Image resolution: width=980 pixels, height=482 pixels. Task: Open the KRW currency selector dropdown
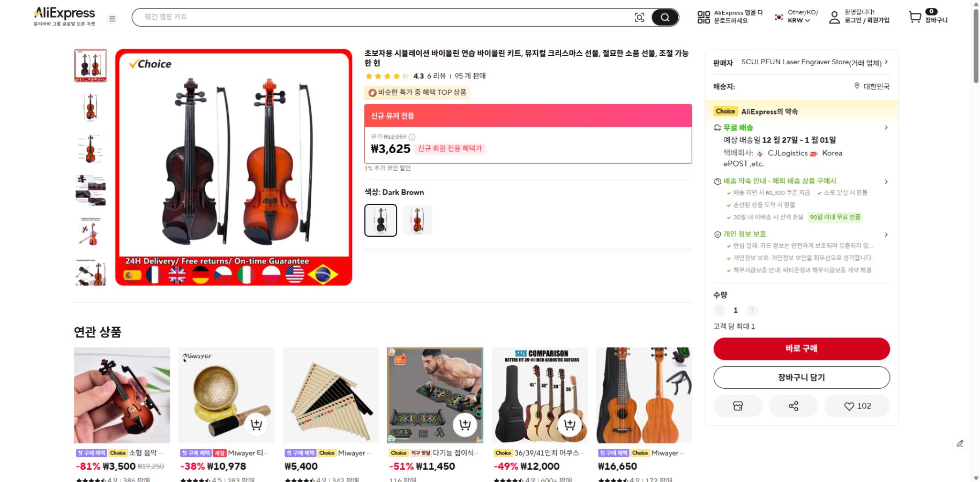click(x=797, y=21)
